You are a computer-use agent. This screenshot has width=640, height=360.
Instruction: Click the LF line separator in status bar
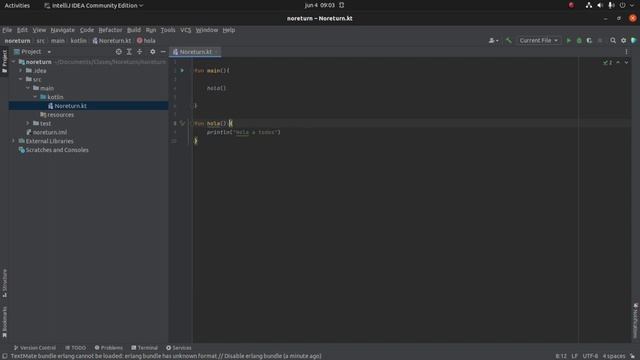pyautogui.click(x=574, y=356)
